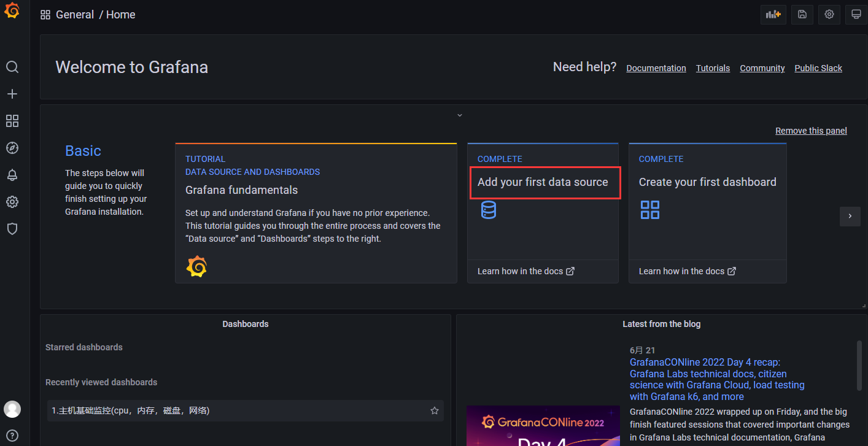Cycle view mode with the monitor icon

pyautogui.click(x=856, y=14)
